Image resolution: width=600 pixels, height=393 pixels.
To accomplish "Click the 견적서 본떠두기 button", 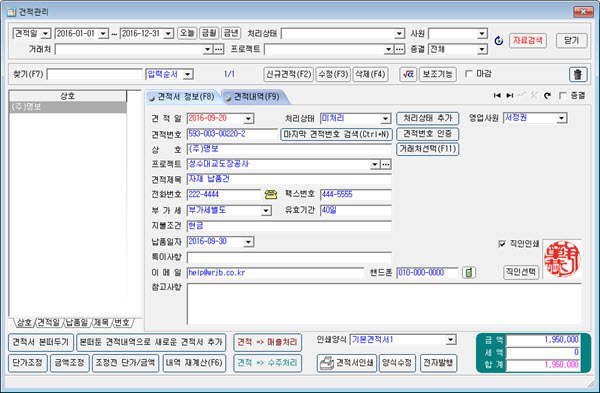I will pos(41,342).
